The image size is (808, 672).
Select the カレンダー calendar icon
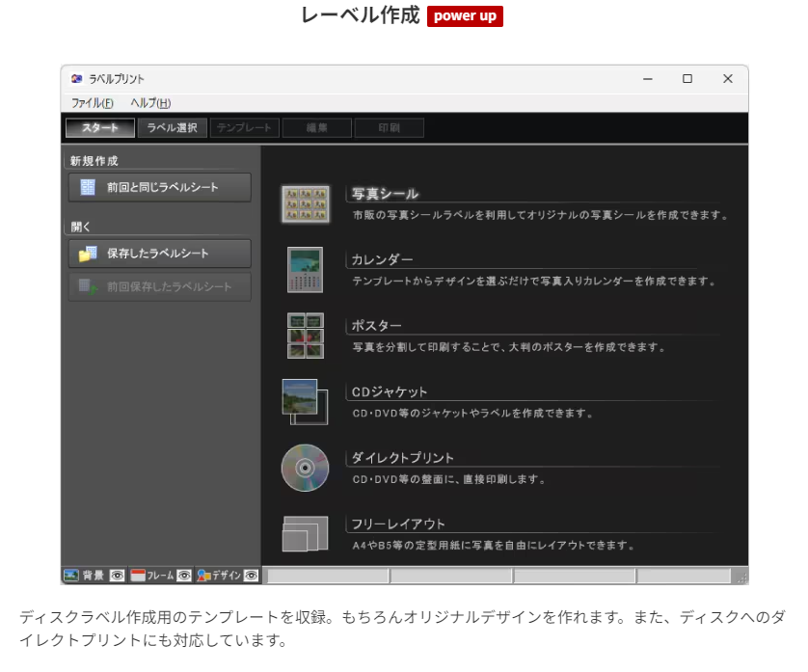[305, 270]
